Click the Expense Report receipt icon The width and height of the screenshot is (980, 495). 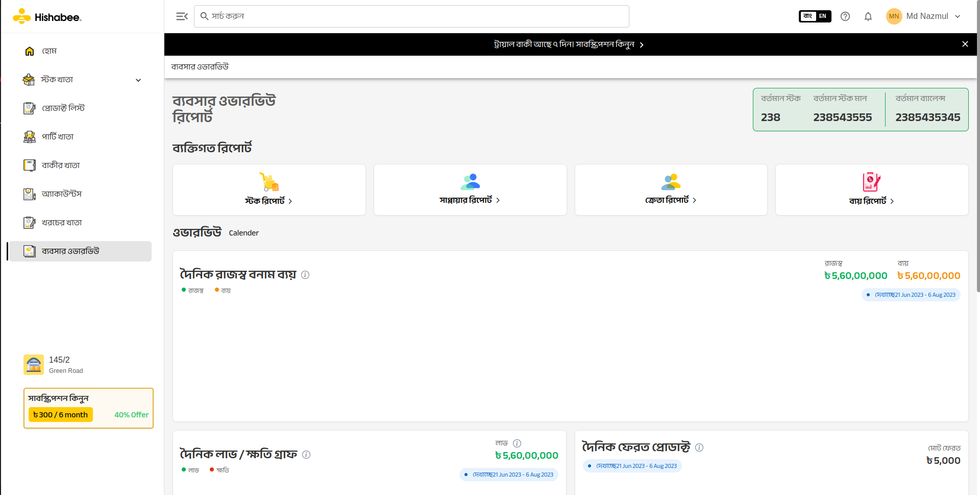coord(871,182)
